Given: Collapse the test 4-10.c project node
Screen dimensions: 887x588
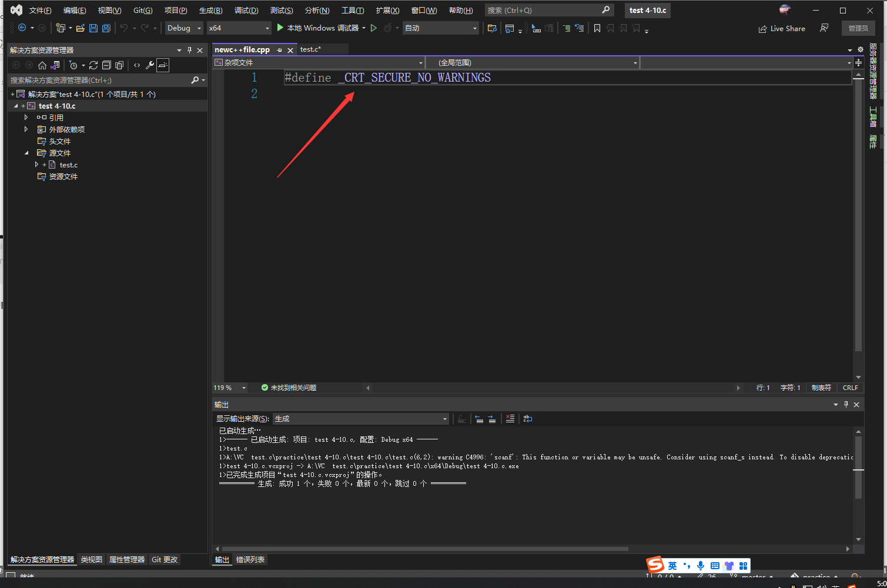Looking at the screenshot, I should (16, 106).
